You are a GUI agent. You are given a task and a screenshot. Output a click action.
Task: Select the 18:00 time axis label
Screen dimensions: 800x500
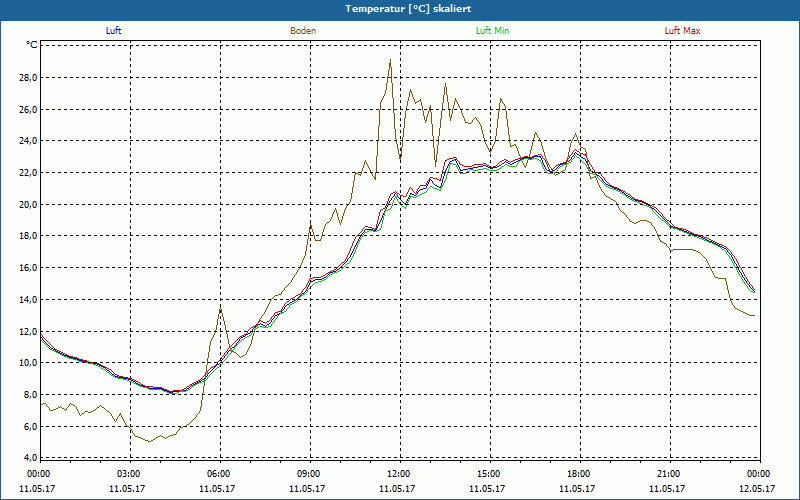tap(579, 474)
